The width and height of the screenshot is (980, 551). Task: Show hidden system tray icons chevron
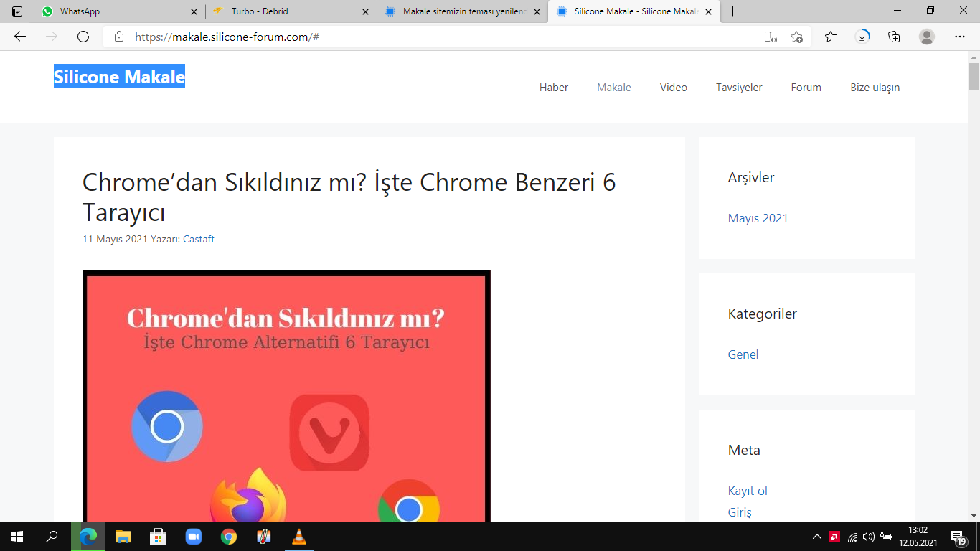(x=816, y=537)
